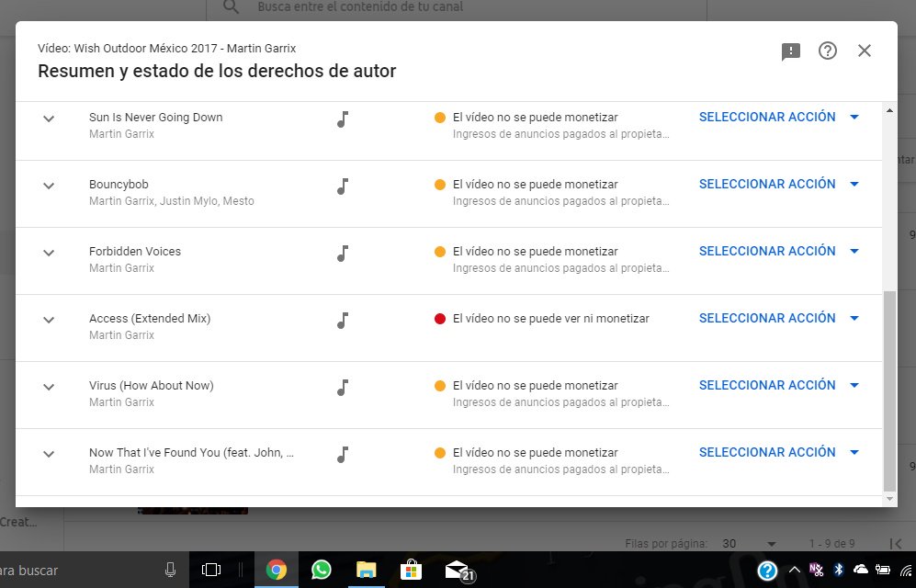Click the music note icon for Now That I've Found You
Viewport: 916px width, 588px height.
343,455
